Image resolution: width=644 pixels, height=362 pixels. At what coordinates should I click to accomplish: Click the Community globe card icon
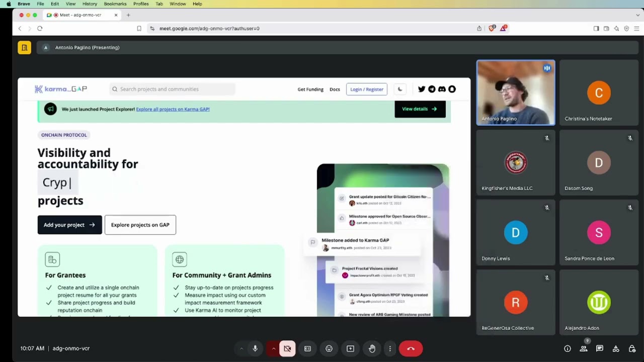point(180,259)
